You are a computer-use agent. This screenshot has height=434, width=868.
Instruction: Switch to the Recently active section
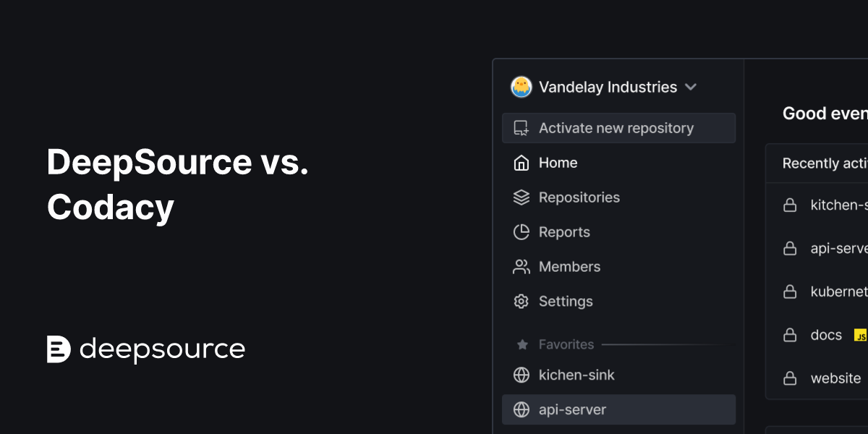point(825,163)
